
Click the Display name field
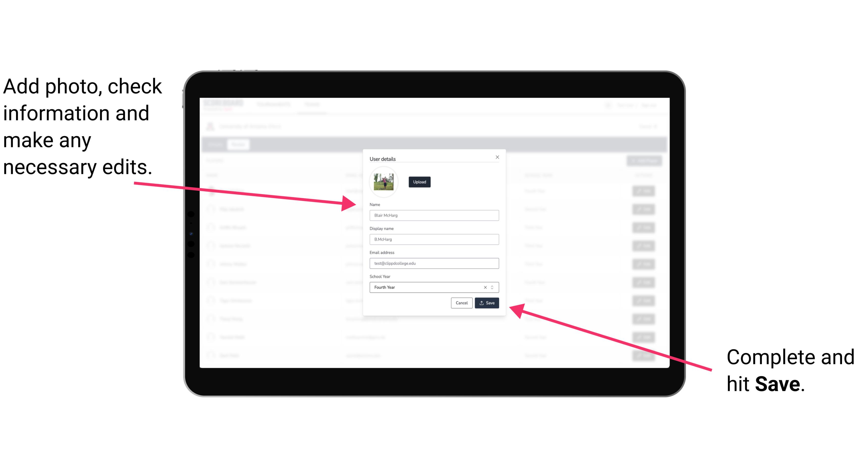tap(433, 239)
